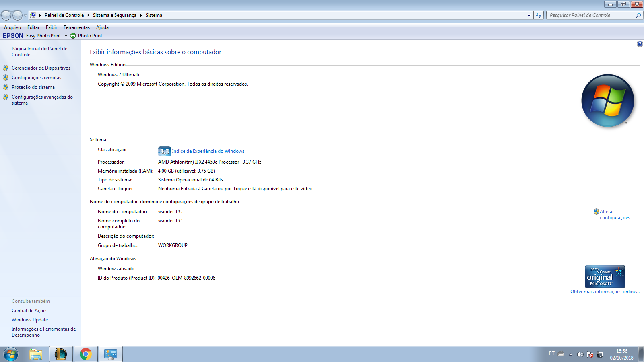Viewport: 644px width, 362px height.
Task: Click AMD Athlon processor description text
Action: tap(210, 162)
